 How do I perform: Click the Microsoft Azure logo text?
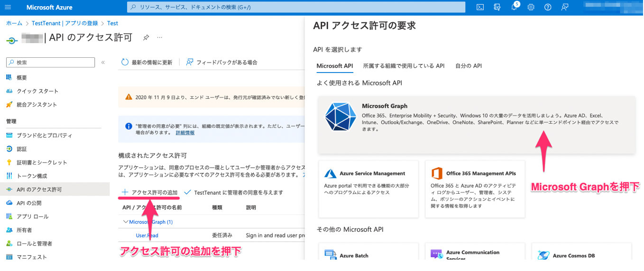click(49, 7)
